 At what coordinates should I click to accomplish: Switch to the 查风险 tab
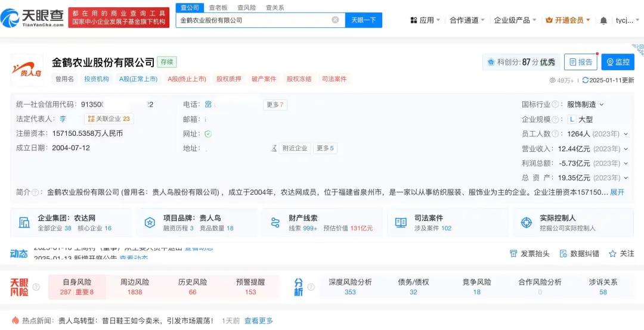246,7
